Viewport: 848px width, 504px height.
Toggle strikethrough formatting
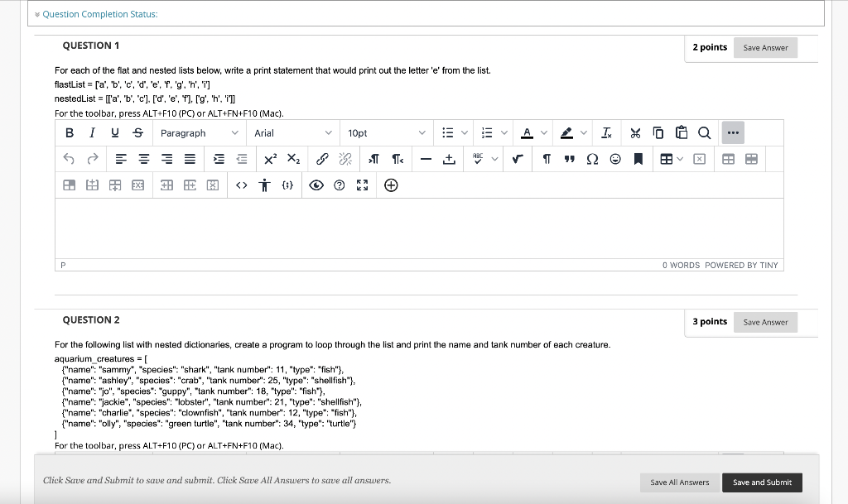(138, 133)
